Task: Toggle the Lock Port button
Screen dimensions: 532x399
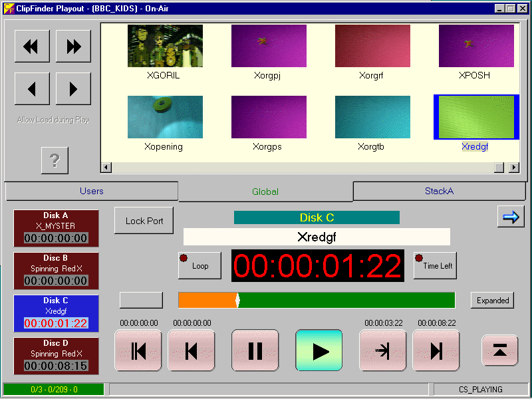Action: tap(144, 221)
